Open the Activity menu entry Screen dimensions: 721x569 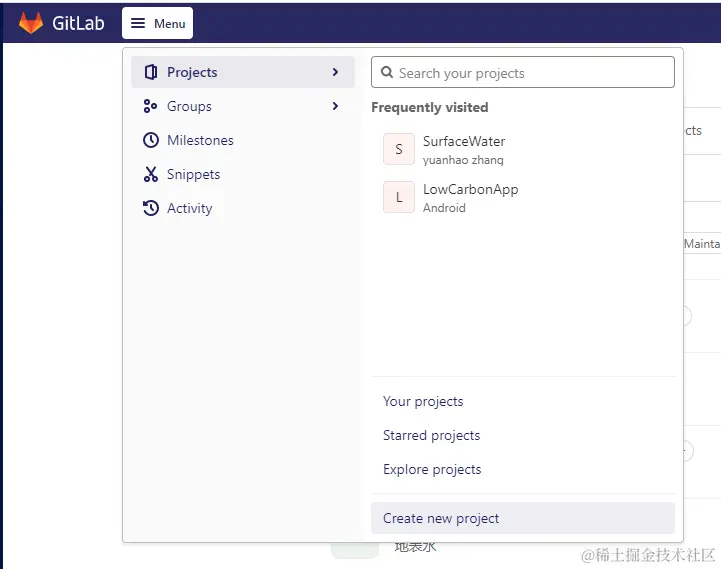(189, 208)
